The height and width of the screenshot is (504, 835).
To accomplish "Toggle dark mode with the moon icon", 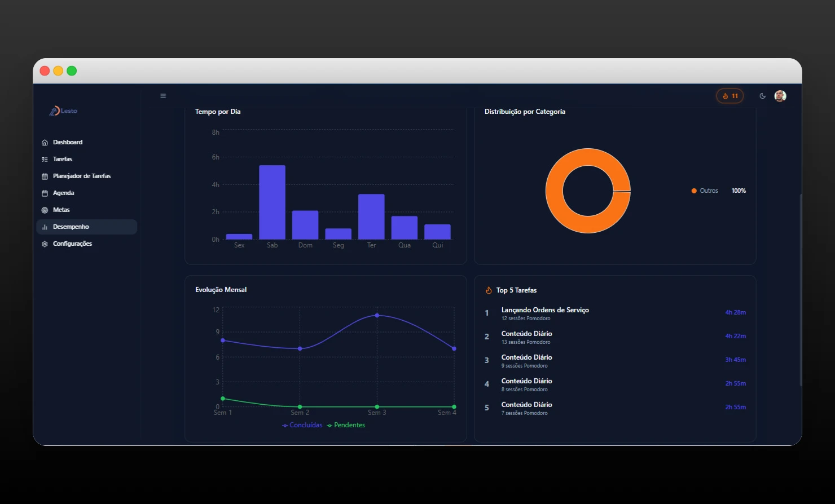I will [763, 96].
